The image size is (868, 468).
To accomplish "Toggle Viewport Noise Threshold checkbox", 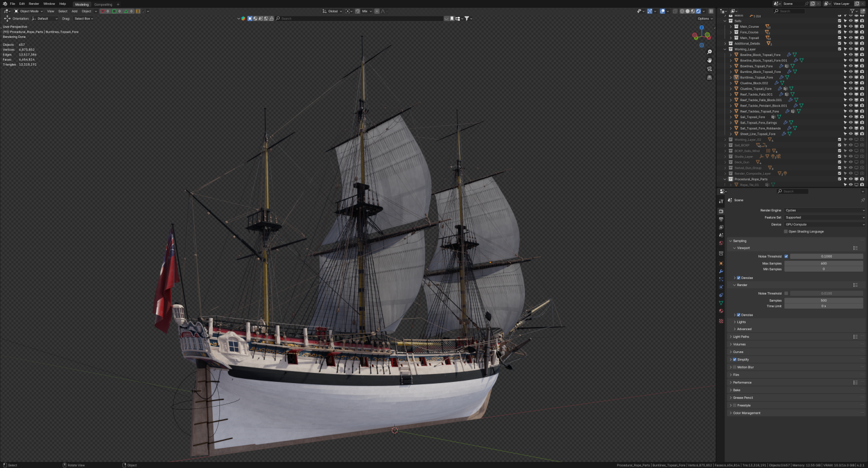I will click(x=786, y=256).
